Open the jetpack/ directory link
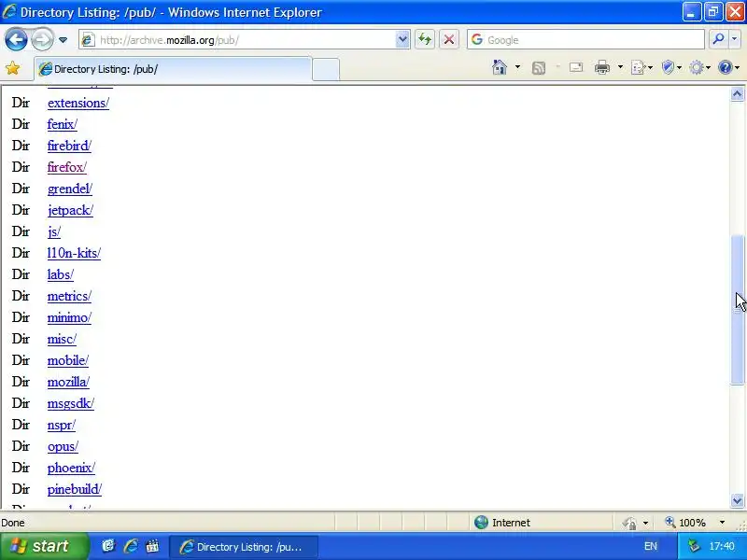The width and height of the screenshot is (747, 560). [70, 210]
